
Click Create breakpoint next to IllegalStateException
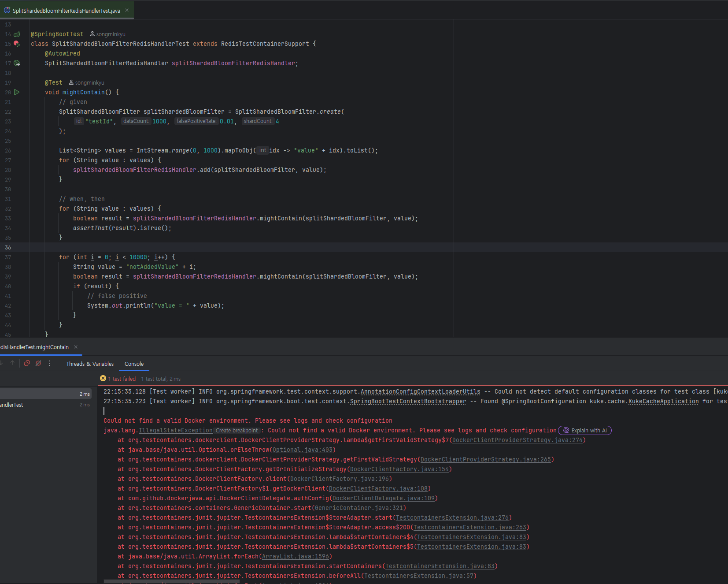237,431
